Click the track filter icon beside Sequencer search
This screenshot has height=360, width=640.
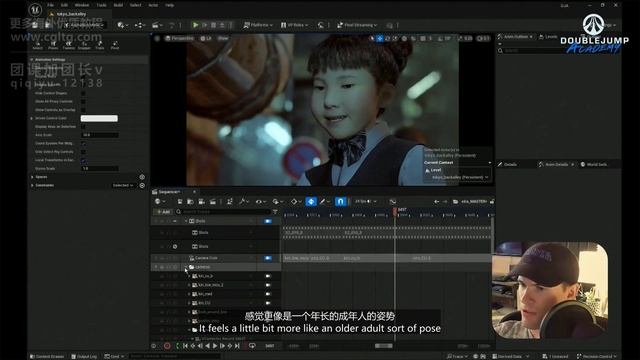[x=275, y=212]
